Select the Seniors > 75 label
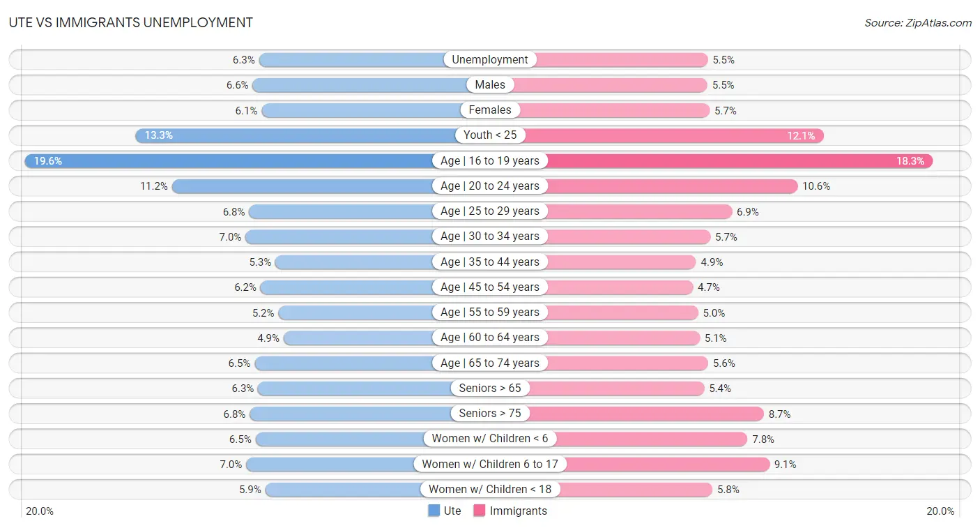The image size is (980, 528). coord(490,414)
